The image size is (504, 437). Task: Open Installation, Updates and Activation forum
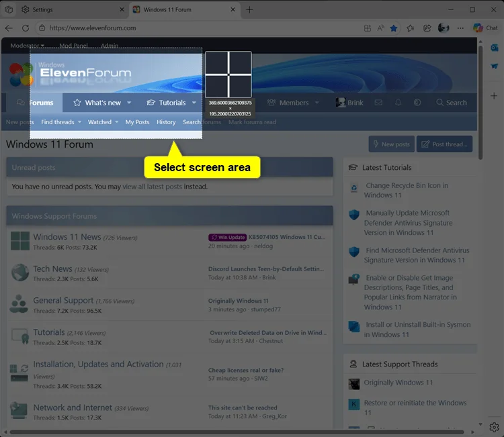click(x=98, y=364)
